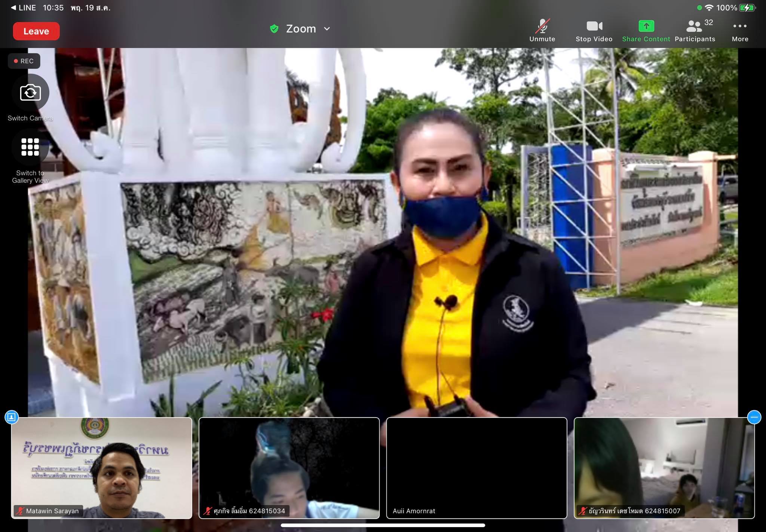The width and height of the screenshot is (766, 532).
Task: Tap the Switch Camera icon
Action: click(30, 93)
